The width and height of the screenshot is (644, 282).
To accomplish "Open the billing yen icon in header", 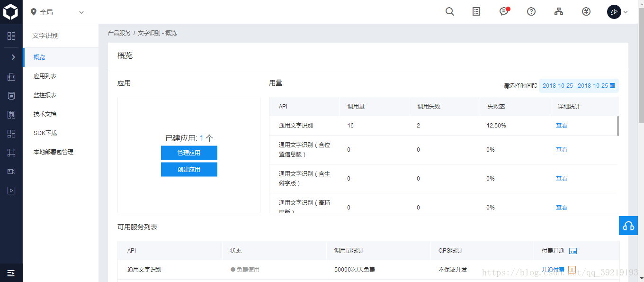I will click(586, 12).
